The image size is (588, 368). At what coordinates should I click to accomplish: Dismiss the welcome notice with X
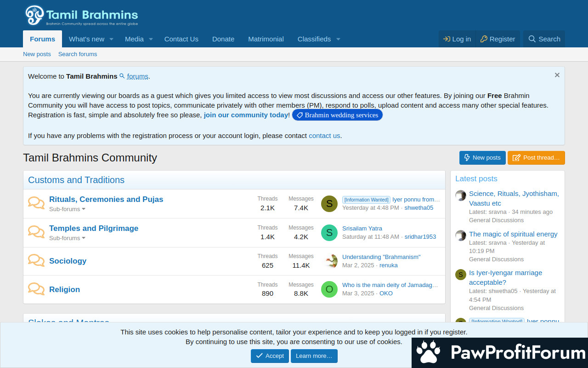557,75
